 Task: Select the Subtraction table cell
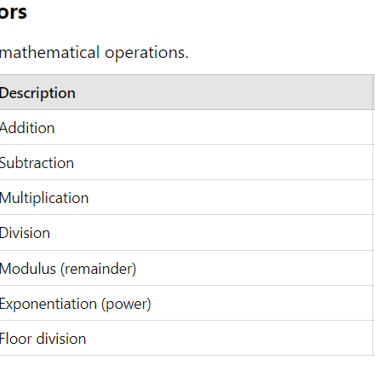point(186,162)
